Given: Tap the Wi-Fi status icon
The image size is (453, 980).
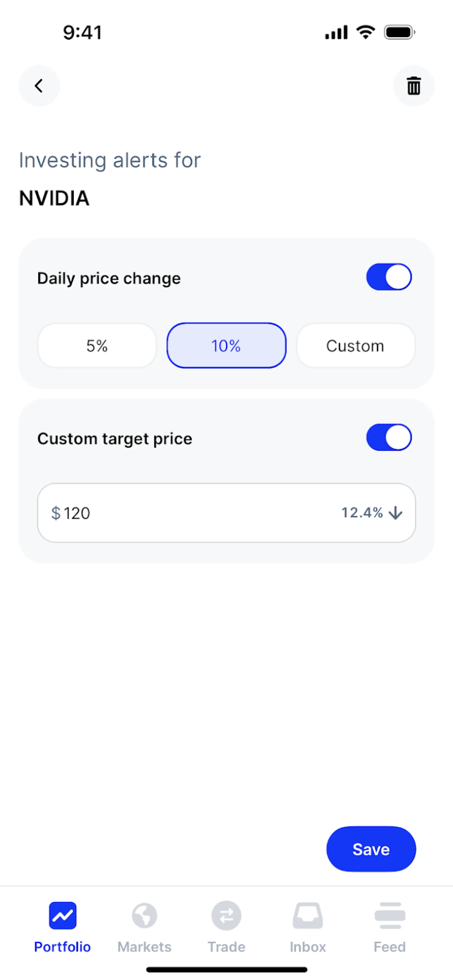Looking at the screenshot, I should coord(365,32).
